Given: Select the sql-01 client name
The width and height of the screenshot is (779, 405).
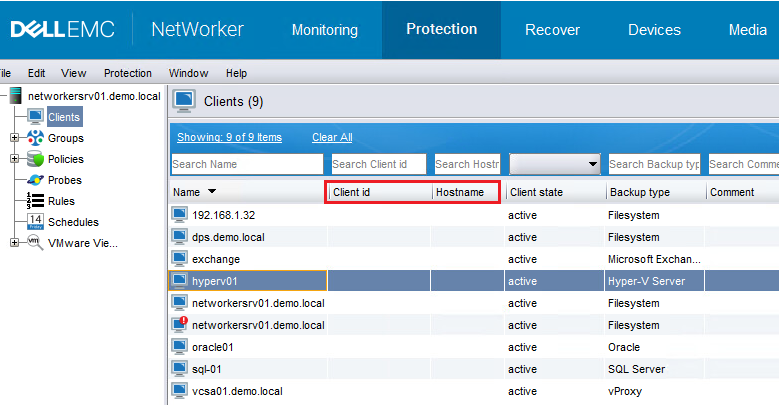Looking at the screenshot, I should pos(207,369).
